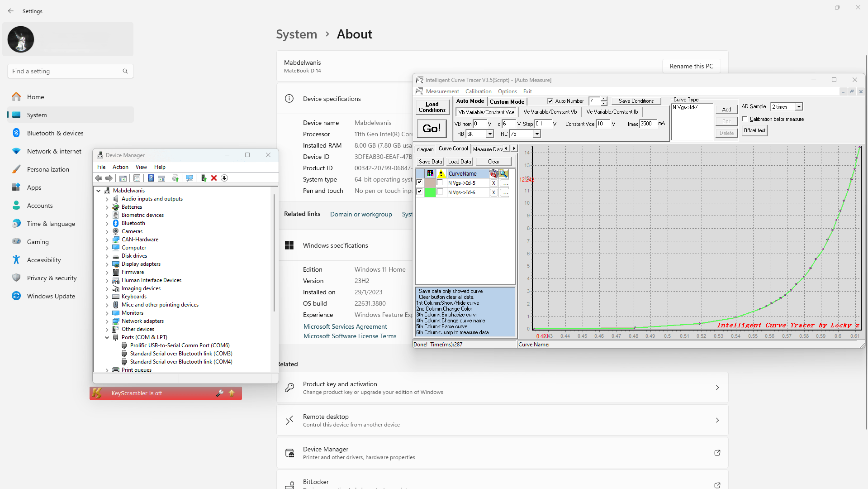Open Windows Update in Settings sidebar

(51, 296)
